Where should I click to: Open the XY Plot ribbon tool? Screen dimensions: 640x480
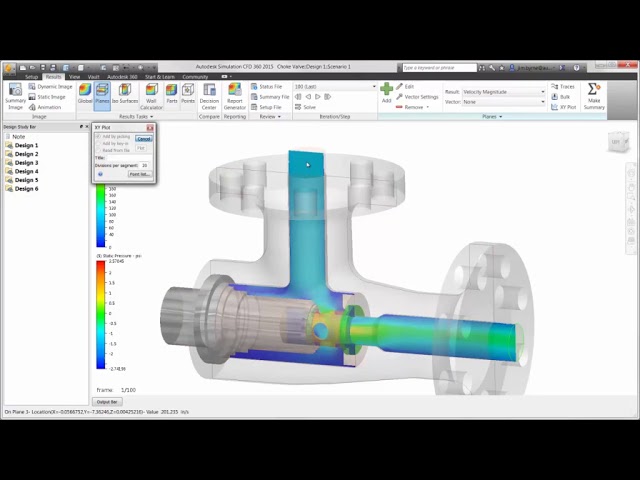(x=564, y=107)
